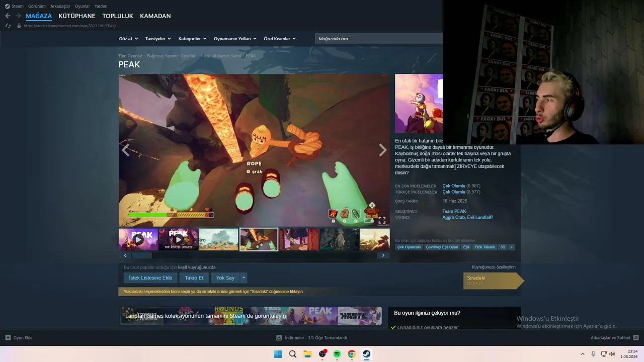
Task: Open the Team PEAK developer link
Action: pos(454,212)
